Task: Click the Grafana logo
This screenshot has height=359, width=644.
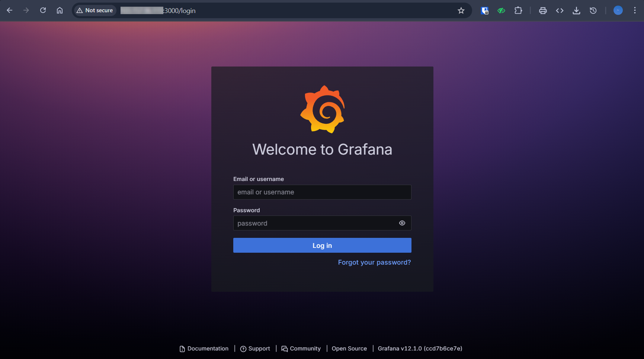Action: (x=323, y=109)
